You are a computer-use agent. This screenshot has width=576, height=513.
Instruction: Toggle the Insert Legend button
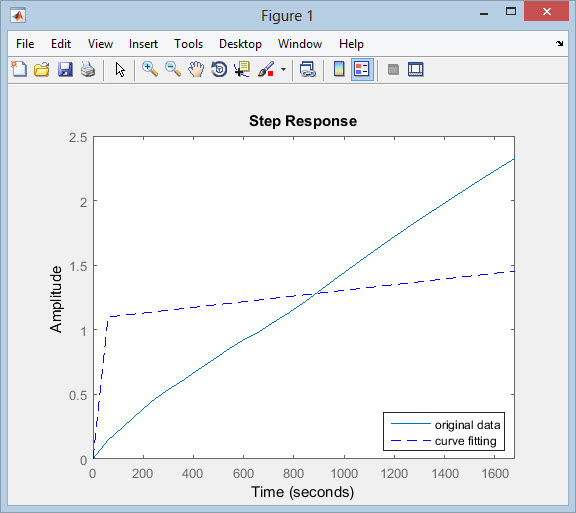tap(362, 69)
